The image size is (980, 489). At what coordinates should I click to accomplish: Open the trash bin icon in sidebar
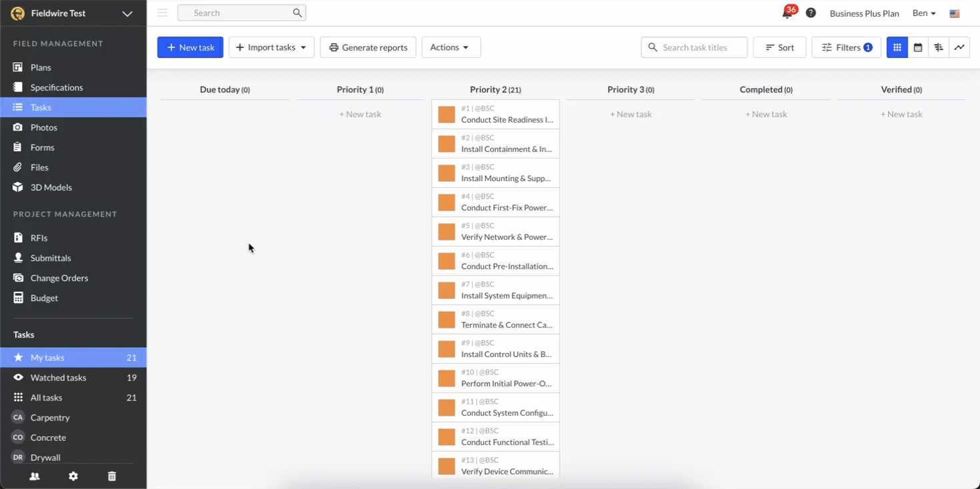(112, 476)
